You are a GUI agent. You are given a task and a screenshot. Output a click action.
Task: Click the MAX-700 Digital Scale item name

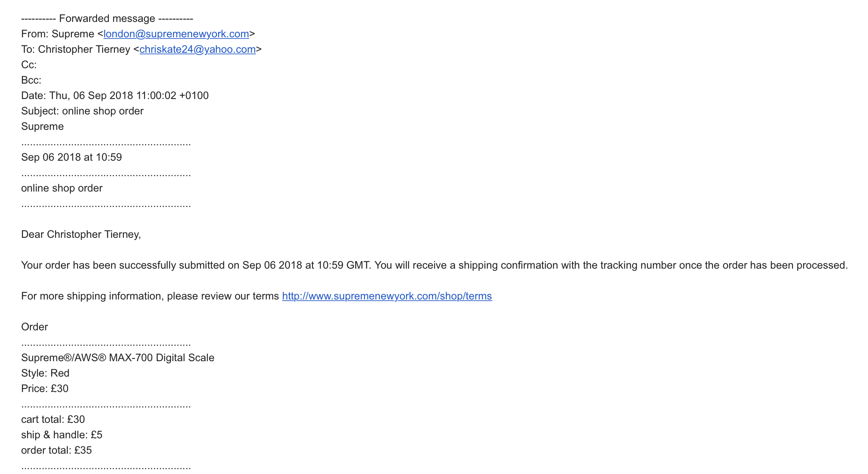pos(118,358)
